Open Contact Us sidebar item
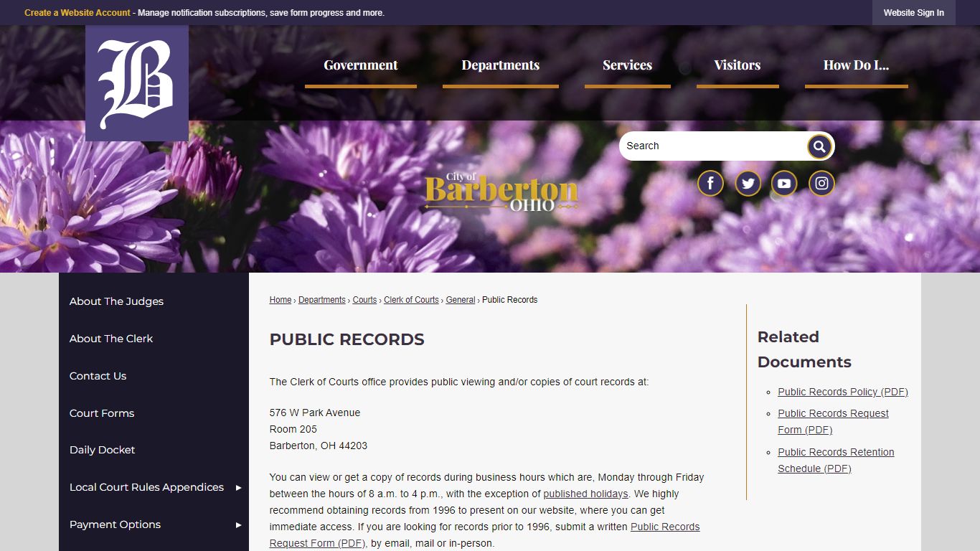The image size is (980, 551). pos(98,376)
